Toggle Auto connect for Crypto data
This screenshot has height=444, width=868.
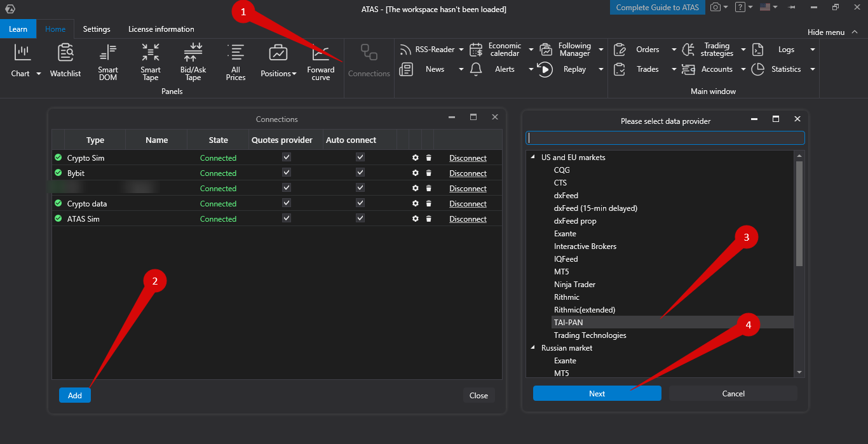point(360,203)
